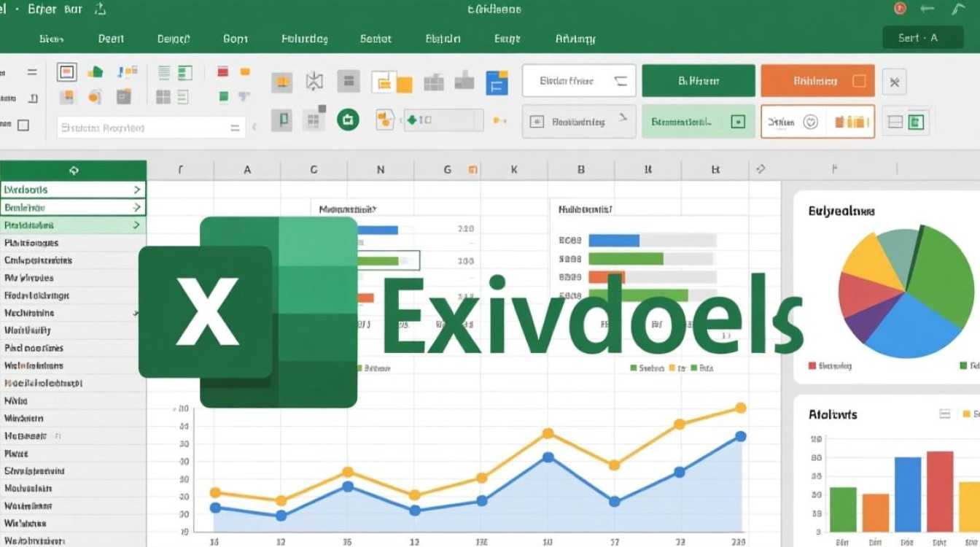Screen dimensions: 980x547
Task: Click inside the formula bar input field
Action: pyautogui.click(x=146, y=126)
